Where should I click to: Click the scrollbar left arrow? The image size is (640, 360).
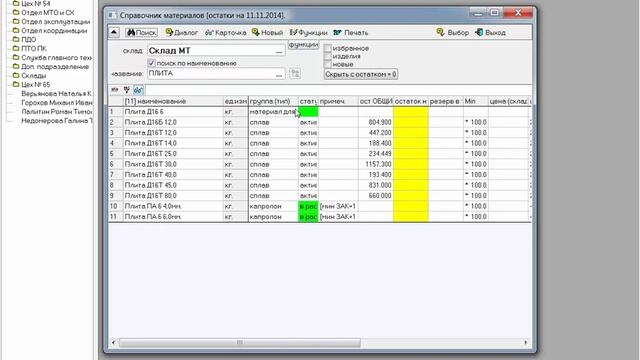tap(113, 342)
